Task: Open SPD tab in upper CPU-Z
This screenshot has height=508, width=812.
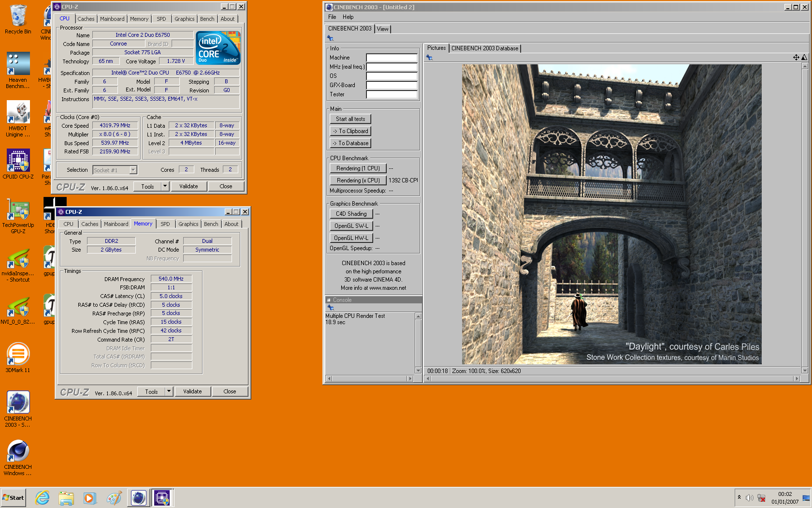Action: (161, 19)
